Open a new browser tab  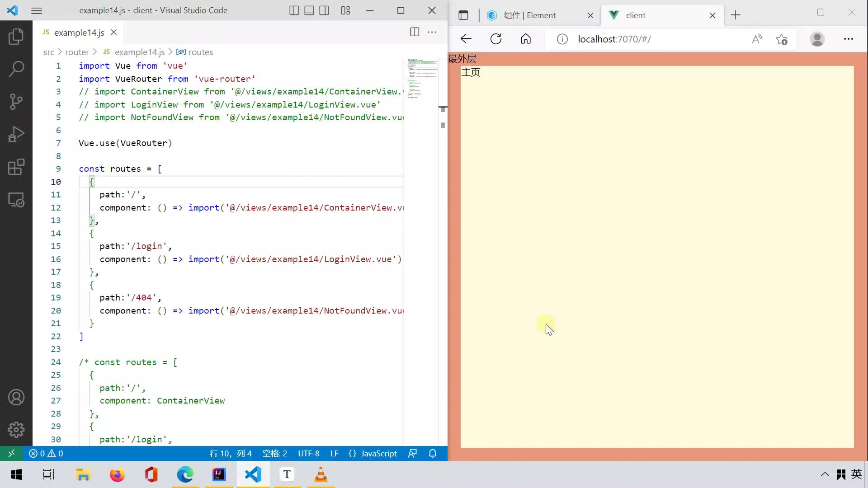click(x=736, y=15)
